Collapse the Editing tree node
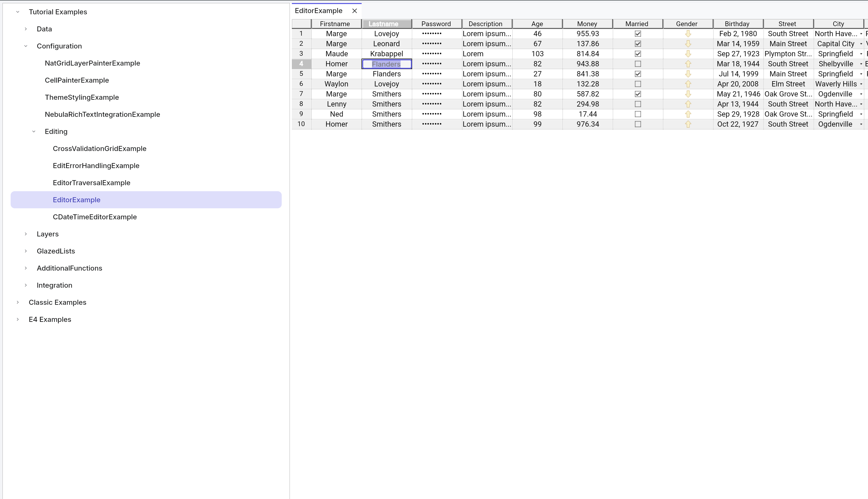The width and height of the screenshot is (868, 499). 34,132
